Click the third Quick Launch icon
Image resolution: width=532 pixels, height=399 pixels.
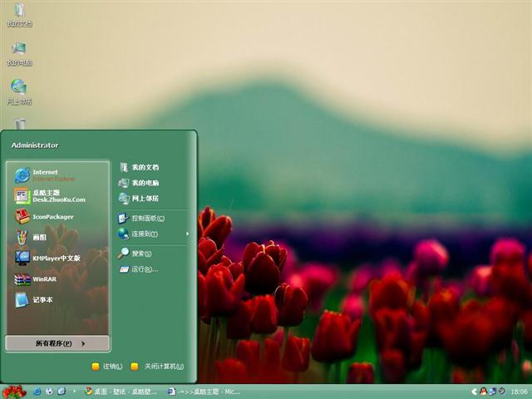click(62, 392)
